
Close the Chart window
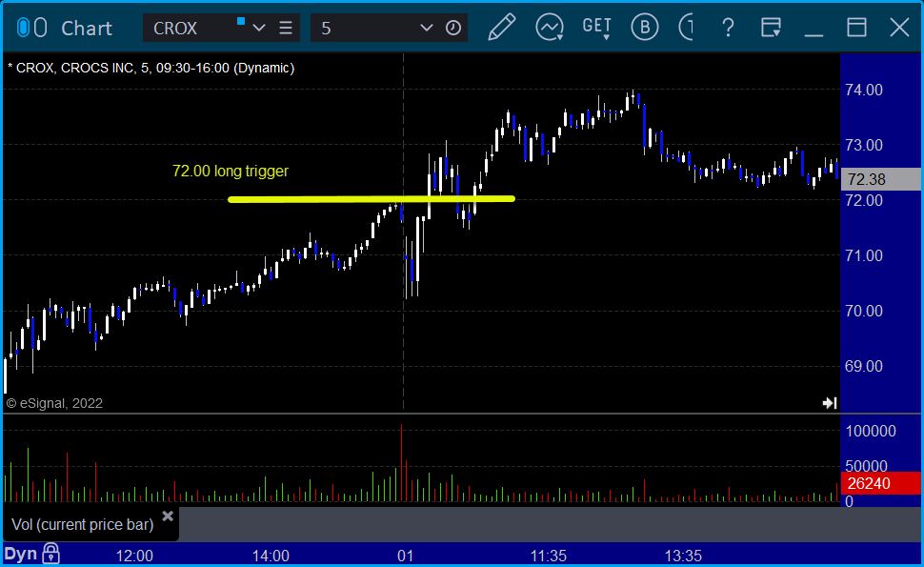[x=899, y=28]
